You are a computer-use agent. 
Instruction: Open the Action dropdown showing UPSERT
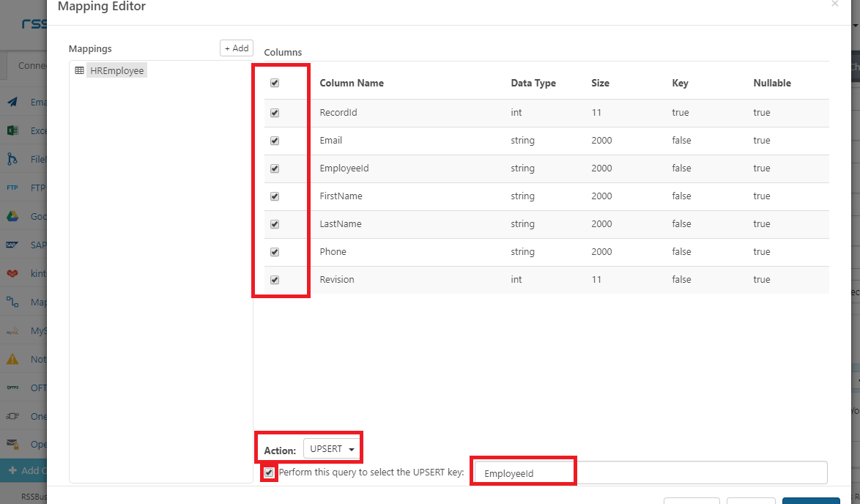pos(332,449)
